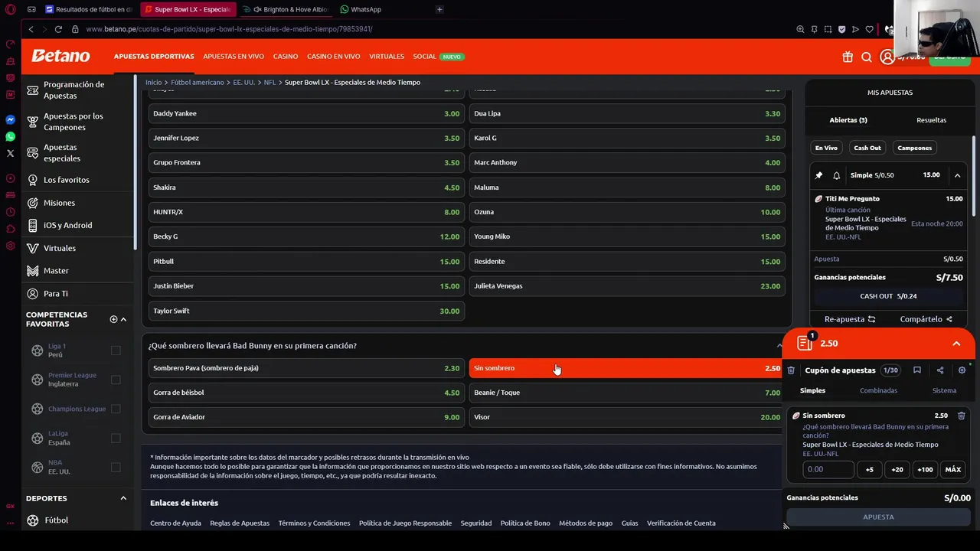
Task: Tick the Premier League Inglaterra checkbox
Action: 116,380
